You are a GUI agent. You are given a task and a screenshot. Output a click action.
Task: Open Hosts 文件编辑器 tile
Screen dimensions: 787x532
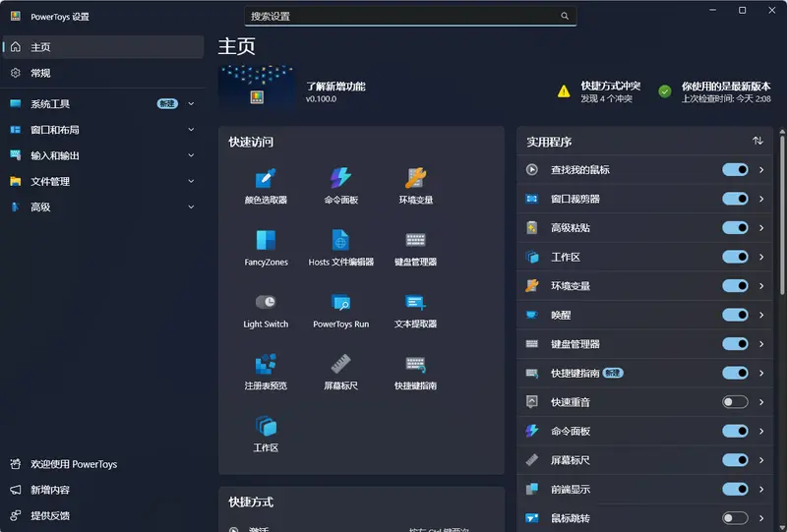[x=340, y=248]
